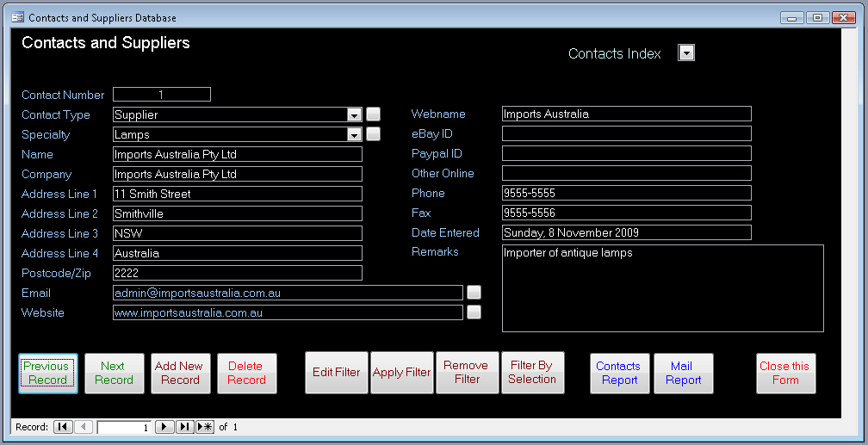This screenshot has width=868, height=445.
Task: Click the Company field
Action: tap(238, 174)
